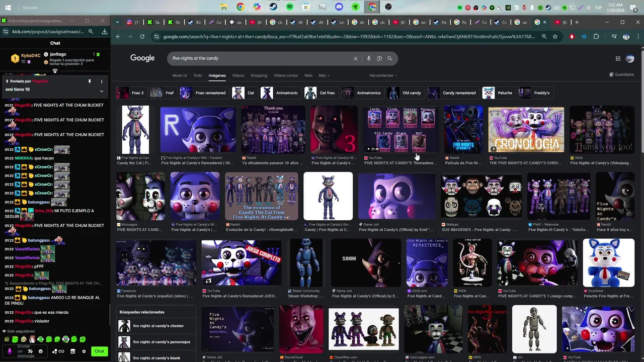Screen dimensions: 644x362
Task: Bookmark this page with star icon
Action: point(555,37)
